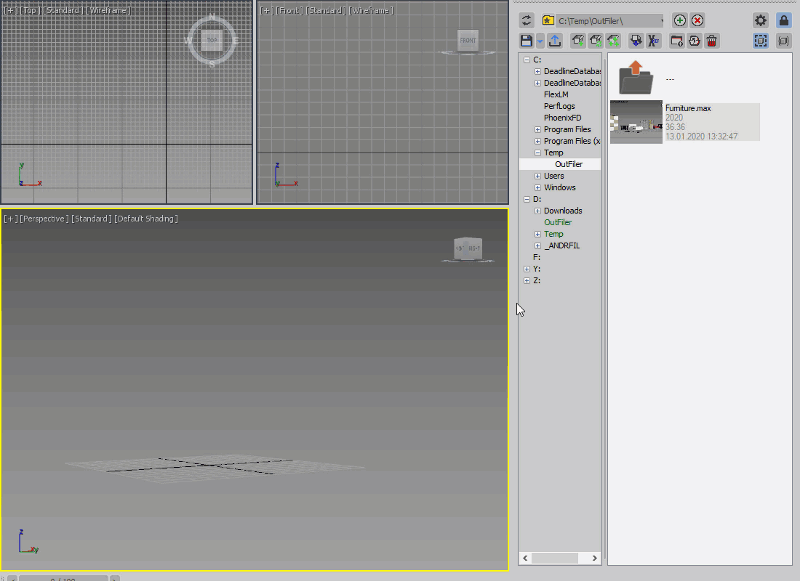
Task: Expand the Program Files tree node
Action: pos(537,130)
